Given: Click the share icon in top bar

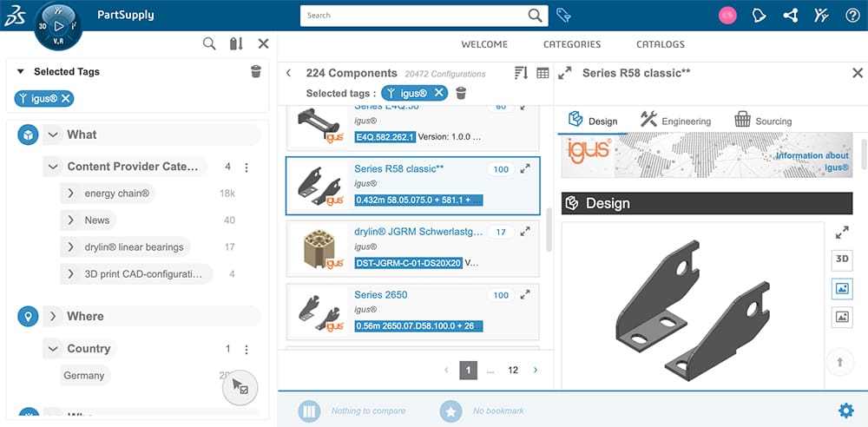Looking at the screenshot, I should click(x=790, y=16).
